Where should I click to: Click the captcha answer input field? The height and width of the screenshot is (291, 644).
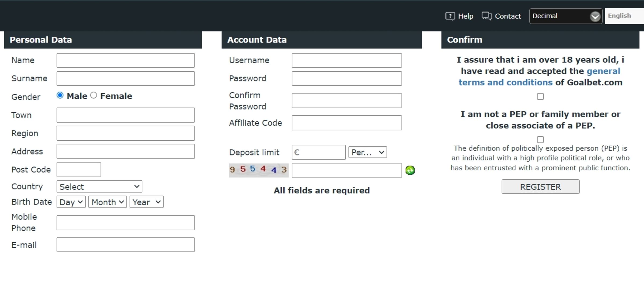tap(346, 169)
